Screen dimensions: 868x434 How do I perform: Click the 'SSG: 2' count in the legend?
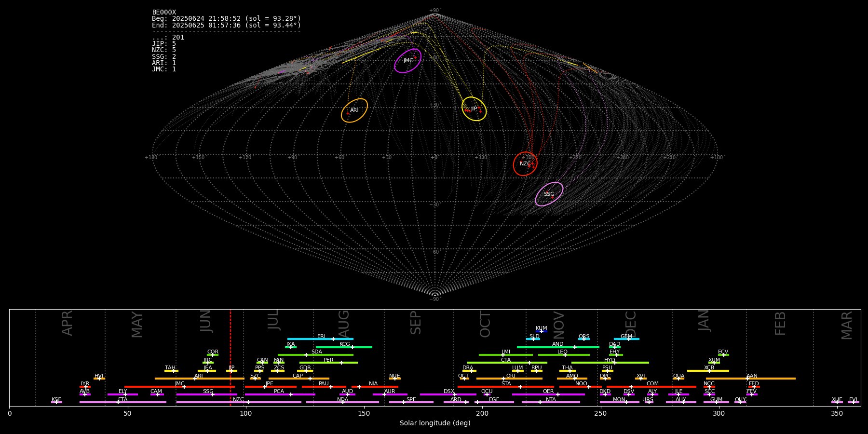(x=164, y=56)
